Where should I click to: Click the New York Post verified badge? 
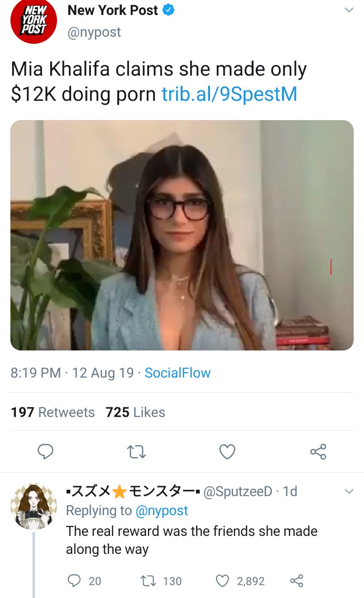click(168, 11)
